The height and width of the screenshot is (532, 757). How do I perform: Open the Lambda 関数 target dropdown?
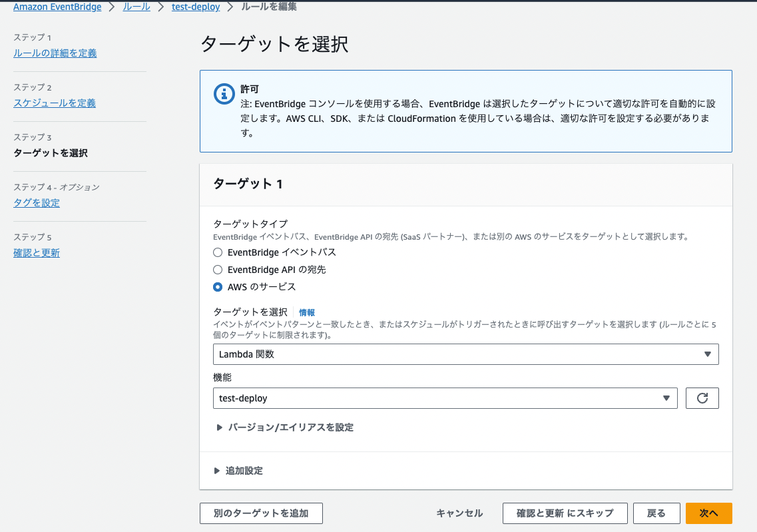click(466, 354)
